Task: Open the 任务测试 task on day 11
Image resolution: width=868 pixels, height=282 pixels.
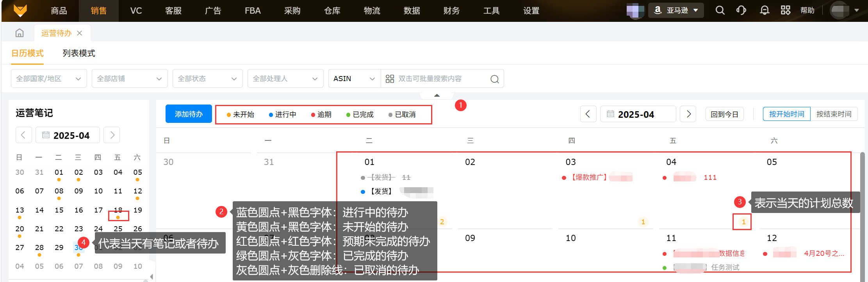Action: 701,267
